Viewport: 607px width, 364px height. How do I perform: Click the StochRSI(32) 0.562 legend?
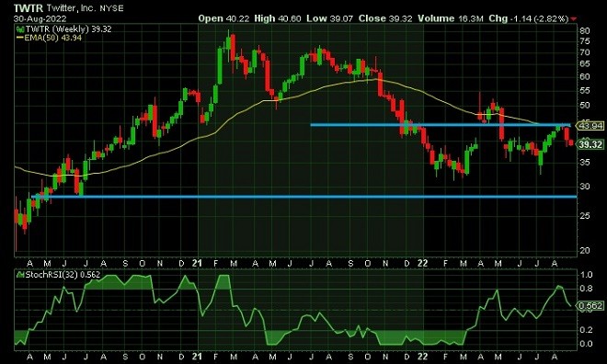pos(63,275)
